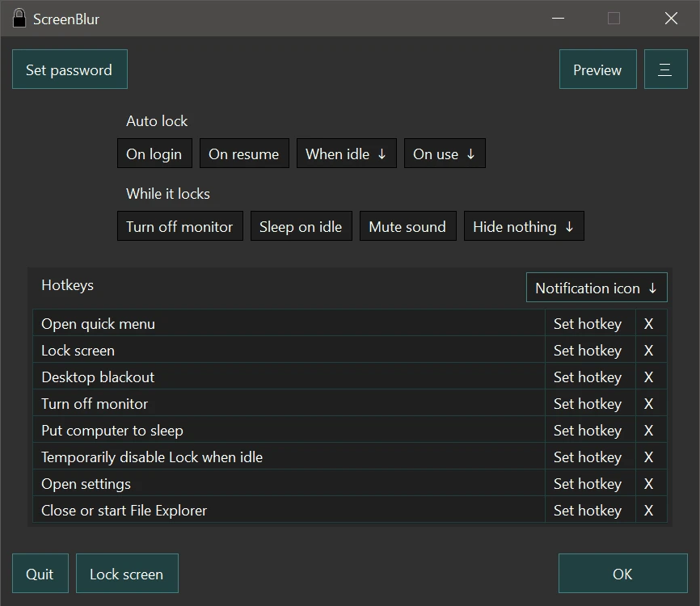This screenshot has width=700, height=606.
Task: Select the 'Open quick menu' row text
Action: (99, 324)
